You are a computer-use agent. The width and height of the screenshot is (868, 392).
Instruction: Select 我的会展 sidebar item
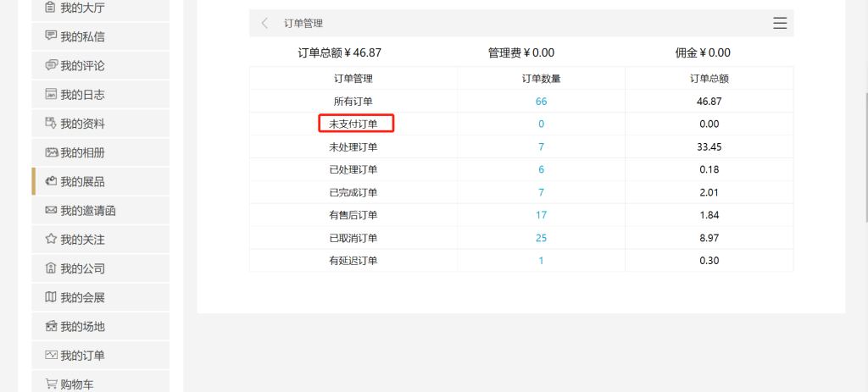101,297
